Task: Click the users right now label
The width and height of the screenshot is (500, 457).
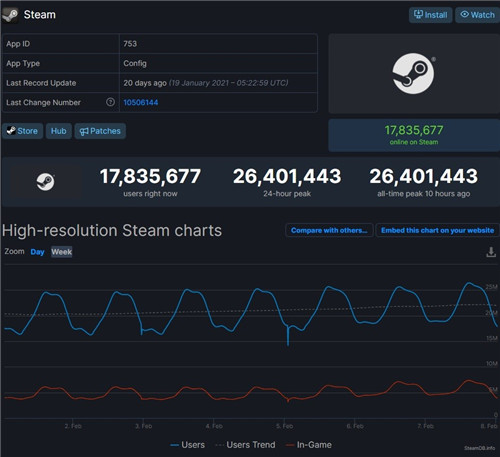Action: (x=150, y=194)
